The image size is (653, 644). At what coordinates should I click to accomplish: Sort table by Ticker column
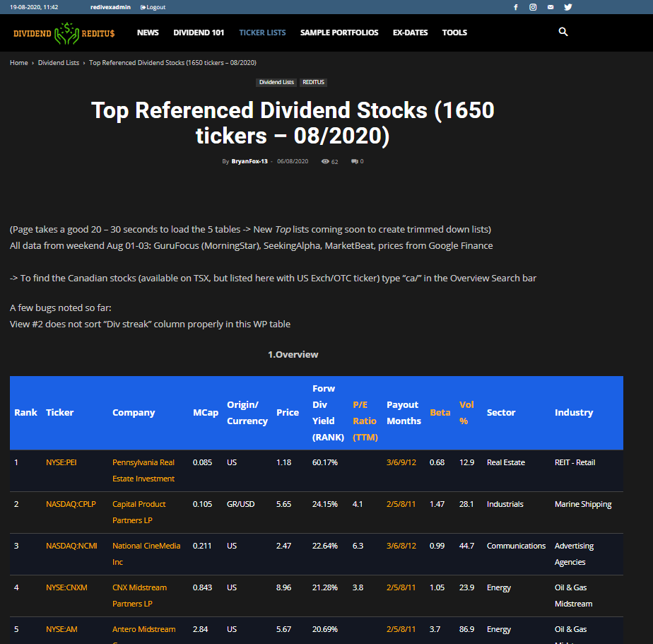tap(59, 412)
